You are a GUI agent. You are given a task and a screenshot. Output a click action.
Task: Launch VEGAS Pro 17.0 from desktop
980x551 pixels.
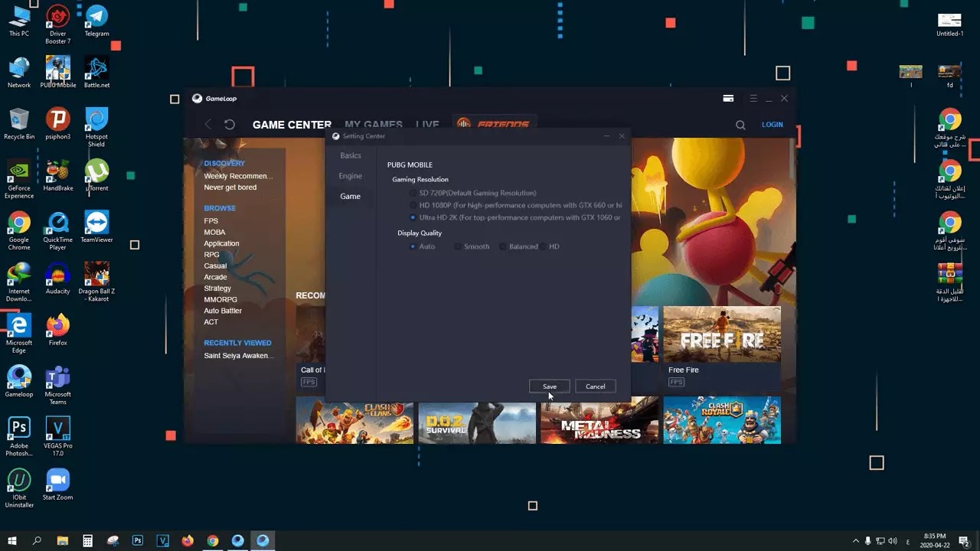[57, 436]
